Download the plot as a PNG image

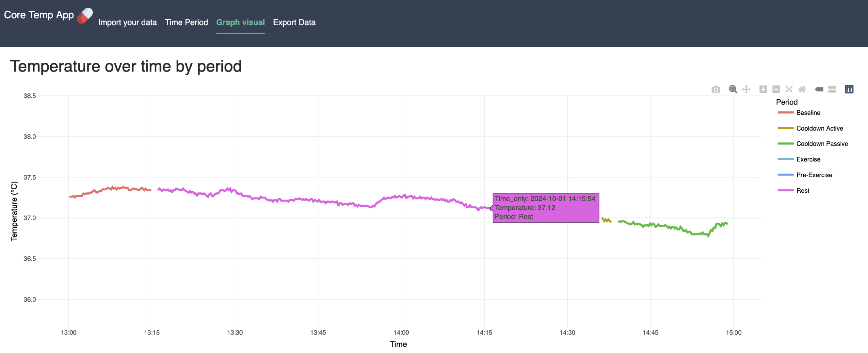point(716,89)
